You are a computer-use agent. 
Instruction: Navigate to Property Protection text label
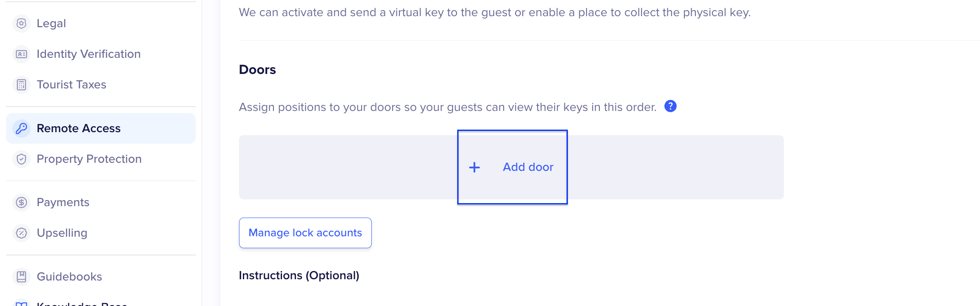point(89,159)
